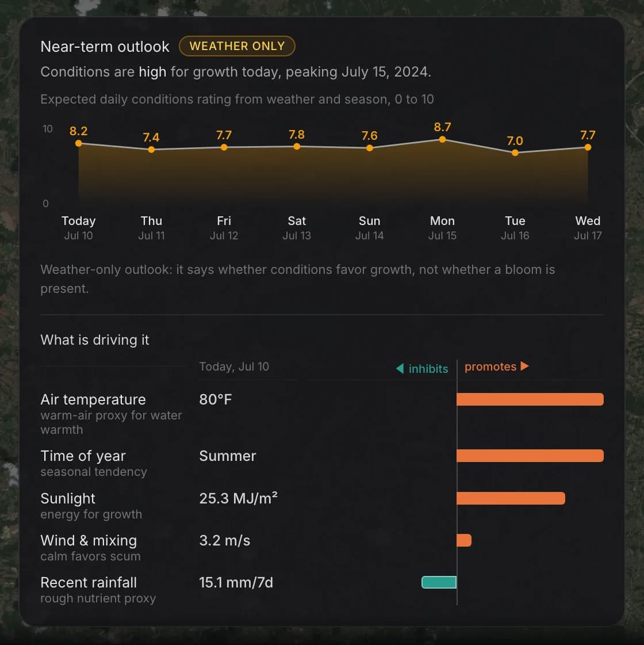Screen dimensions: 644x645
Task: Click the Sat axis label
Action: (x=297, y=221)
